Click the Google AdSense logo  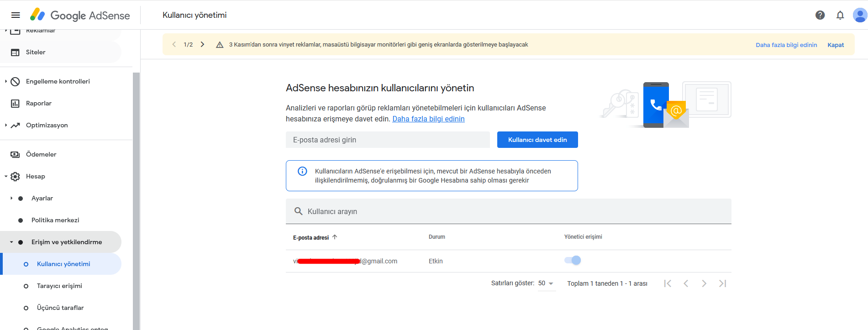click(80, 15)
